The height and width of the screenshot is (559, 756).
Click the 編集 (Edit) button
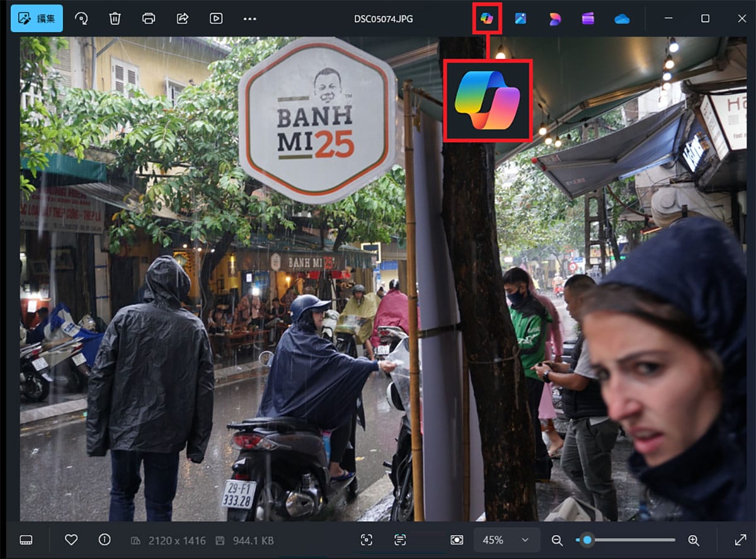pyautogui.click(x=37, y=18)
